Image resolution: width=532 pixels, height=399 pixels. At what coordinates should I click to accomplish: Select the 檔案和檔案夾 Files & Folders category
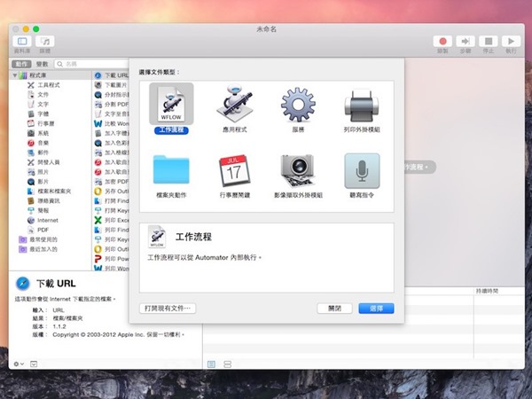[x=49, y=191]
